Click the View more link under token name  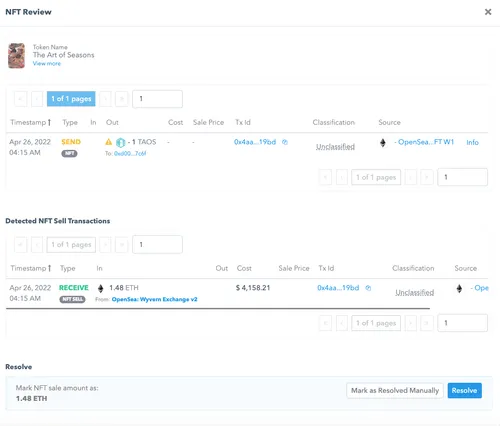point(47,63)
